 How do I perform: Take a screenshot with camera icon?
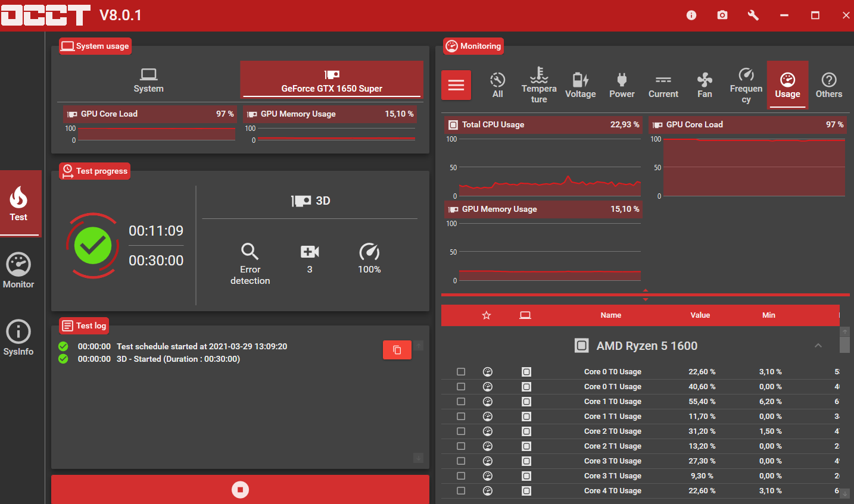tap(722, 15)
